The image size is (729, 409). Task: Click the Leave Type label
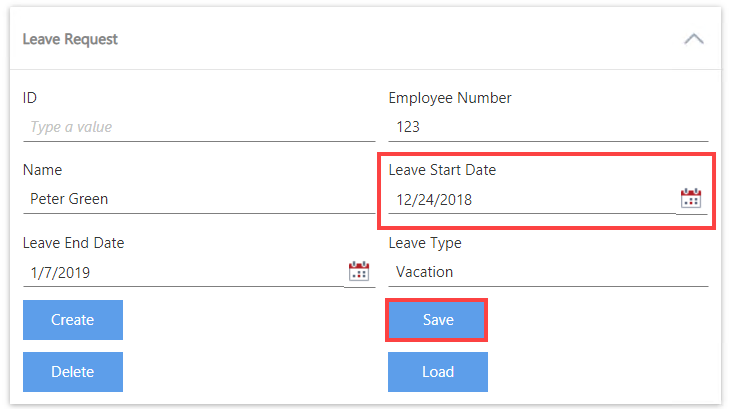[425, 242]
